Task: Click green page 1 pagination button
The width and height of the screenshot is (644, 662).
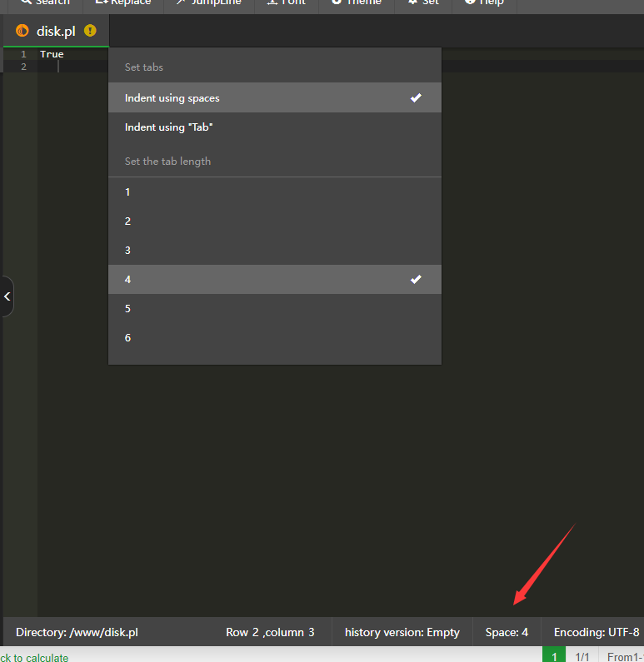Action: pyautogui.click(x=553, y=657)
